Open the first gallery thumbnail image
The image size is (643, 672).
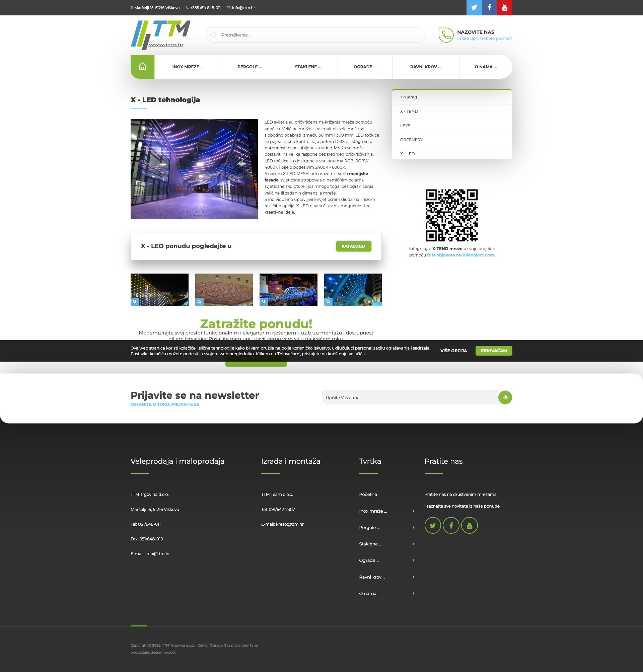coord(159,290)
